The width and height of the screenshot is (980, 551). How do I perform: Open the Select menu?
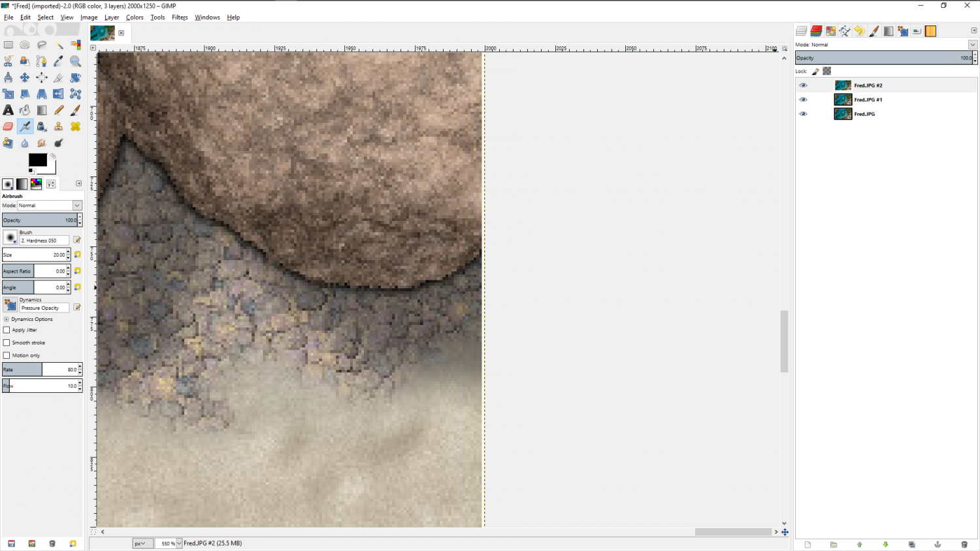click(x=46, y=18)
